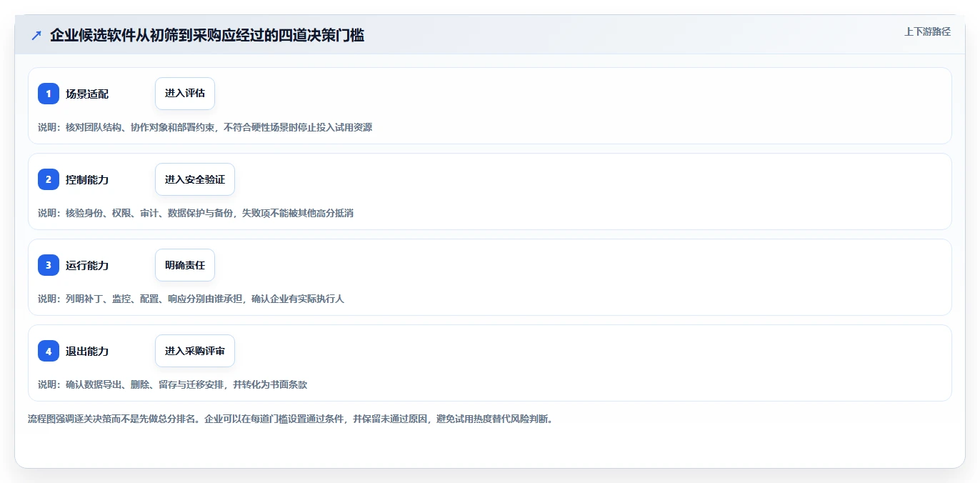Click the 进入评估 button

(185, 94)
